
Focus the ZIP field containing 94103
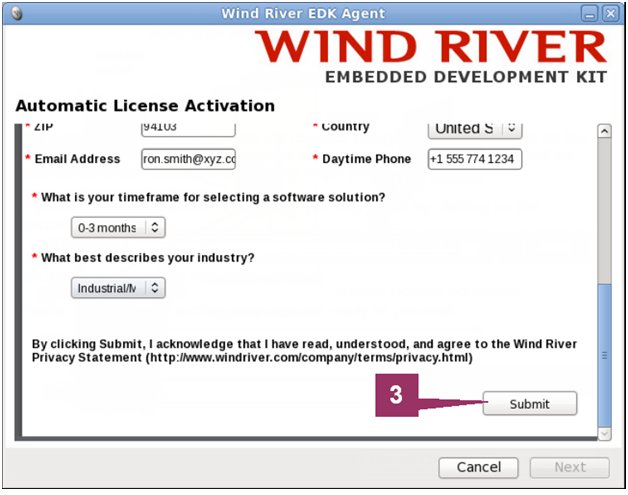coord(188,128)
